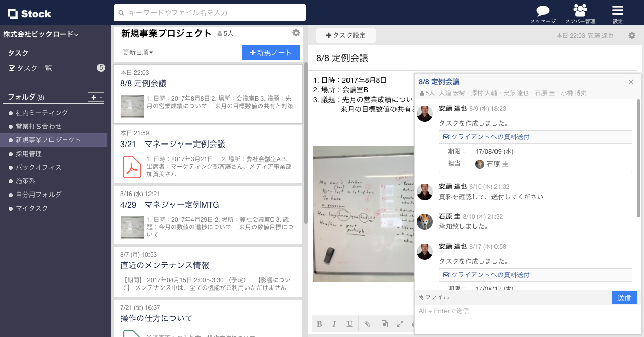Open the 更新日順 sort dropdown
The image size is (644, 337).
click(138, 52)
